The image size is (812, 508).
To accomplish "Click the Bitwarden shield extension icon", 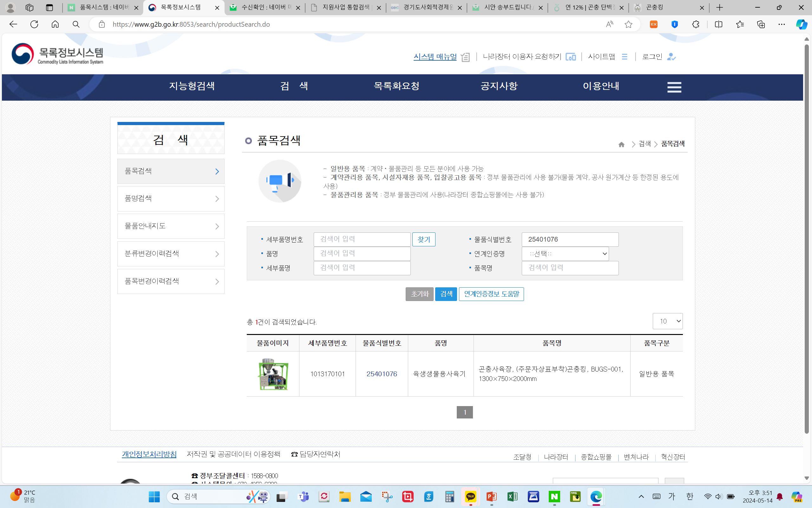I will (x=675, y=24).
